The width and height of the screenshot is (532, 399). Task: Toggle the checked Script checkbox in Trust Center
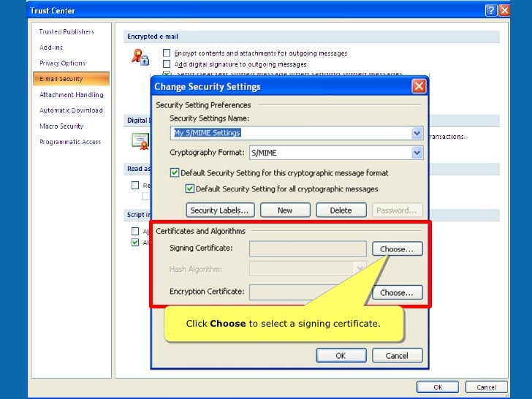[x=135, y=243]
